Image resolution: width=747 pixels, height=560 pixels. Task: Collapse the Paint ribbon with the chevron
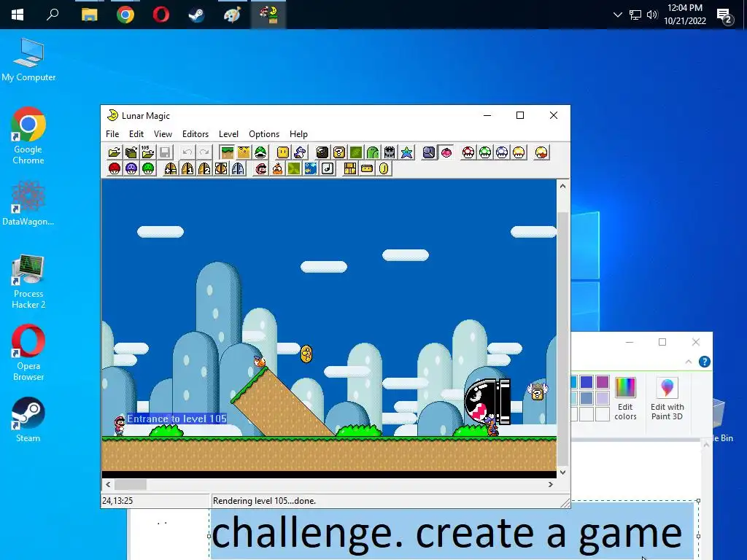(689, 362)
